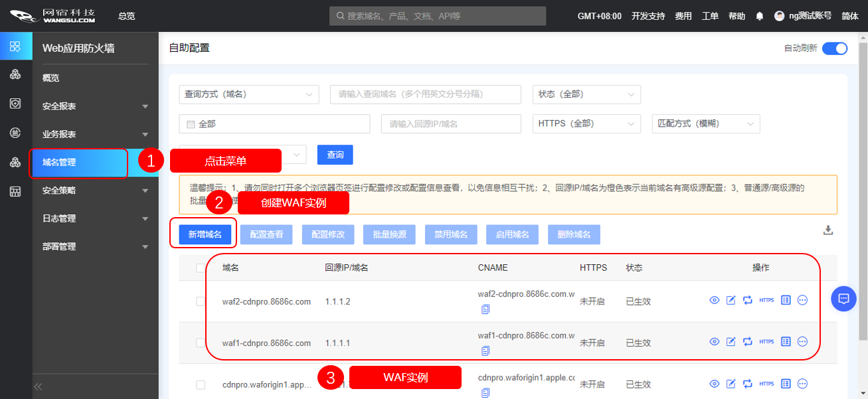
Task: Copy CNAME for waf2-cdnpro.8686c.com
Action: 485,309
